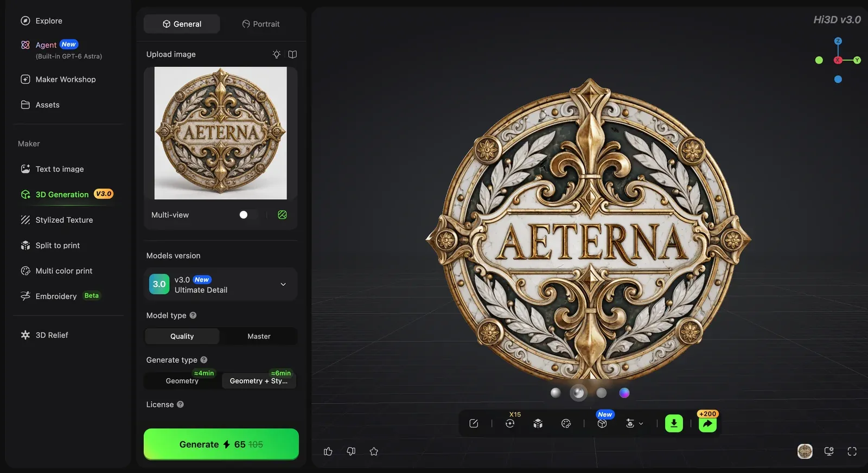Viewport: 868px width, 473px height.
Task: Open Multi color print tool
Action: [x=56, y=271]
